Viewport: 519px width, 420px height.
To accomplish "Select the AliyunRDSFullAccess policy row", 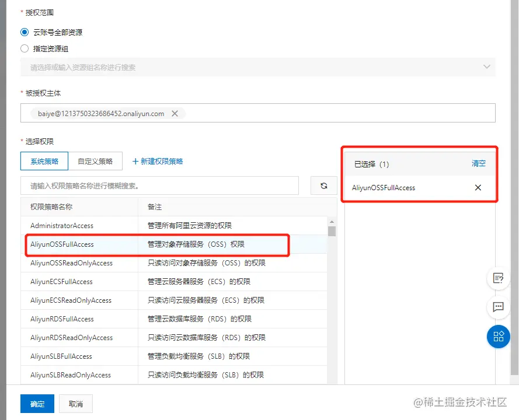I will [x=174, y=319].
